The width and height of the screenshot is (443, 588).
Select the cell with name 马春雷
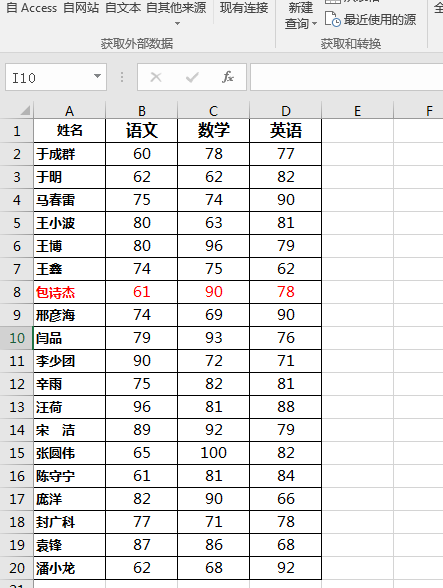69,200
